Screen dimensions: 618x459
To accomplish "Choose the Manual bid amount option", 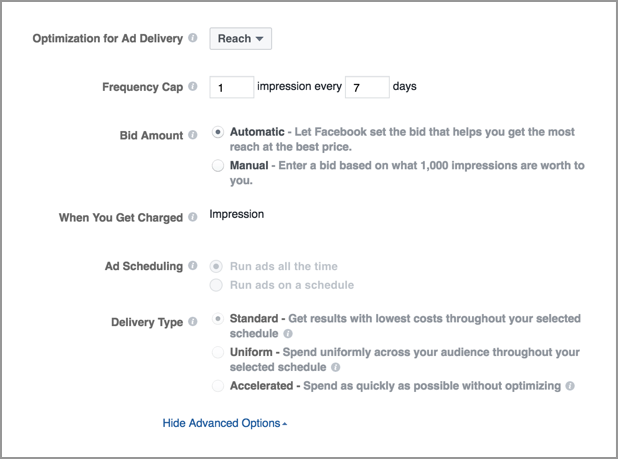I will tap(218, 165).
